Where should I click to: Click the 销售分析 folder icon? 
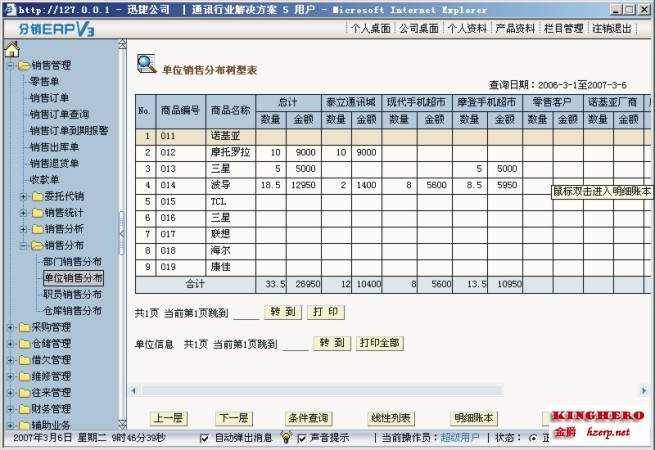point(38,229)
